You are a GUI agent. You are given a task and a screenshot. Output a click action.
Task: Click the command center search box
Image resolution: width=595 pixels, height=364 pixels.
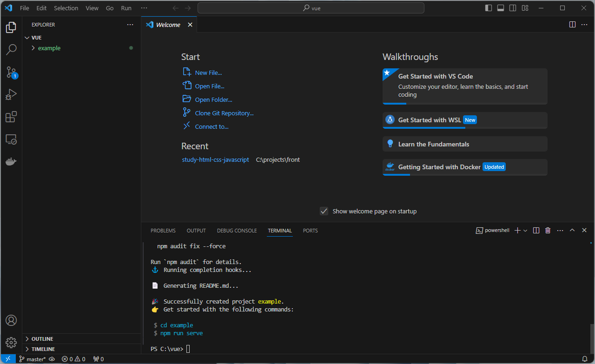[311, 8]
